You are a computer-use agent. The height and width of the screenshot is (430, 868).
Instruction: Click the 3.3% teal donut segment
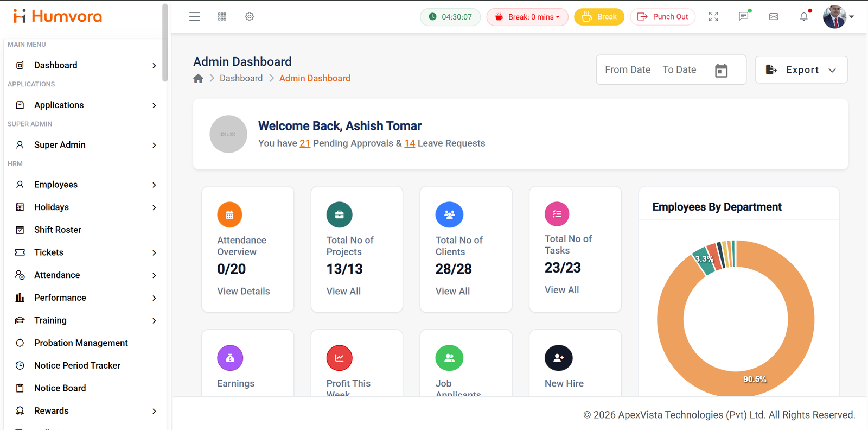coord(704,261)
